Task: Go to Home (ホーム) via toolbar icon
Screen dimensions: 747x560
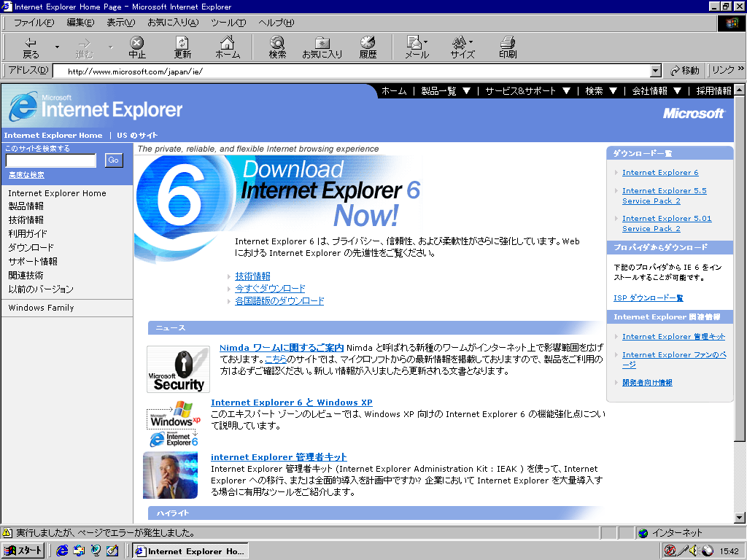Action: tap(228, 47)
